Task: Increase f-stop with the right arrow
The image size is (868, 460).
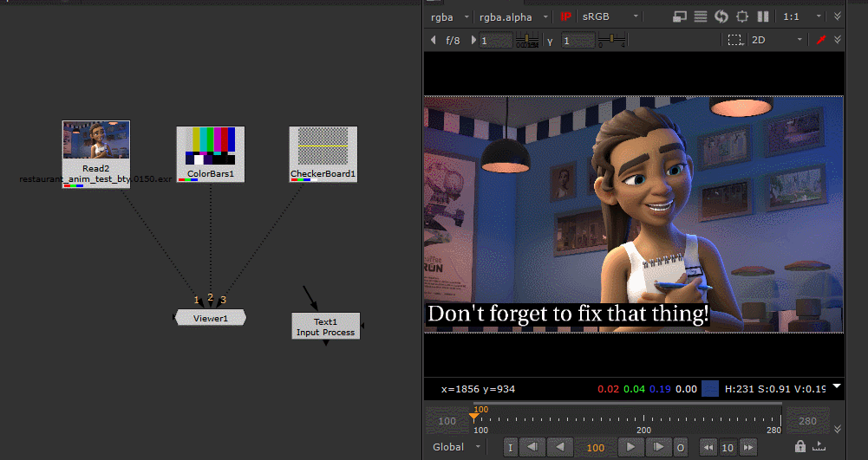Action: (473, 40)
